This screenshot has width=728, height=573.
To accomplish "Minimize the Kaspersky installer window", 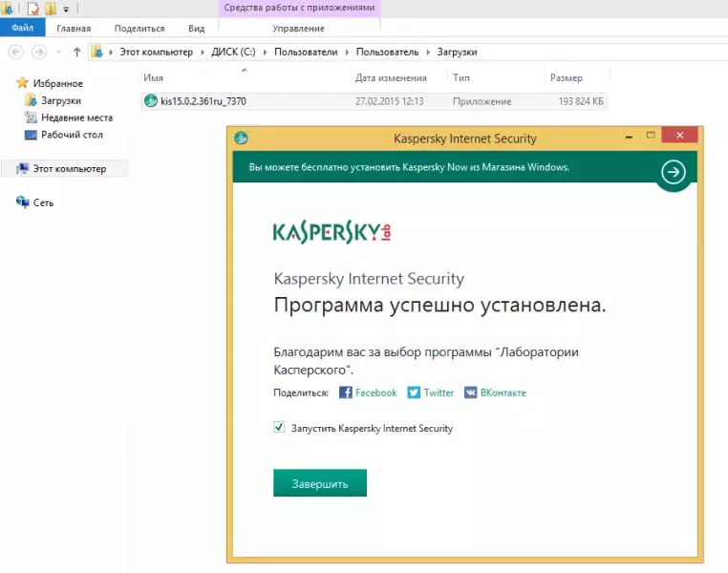I will 629,137.
